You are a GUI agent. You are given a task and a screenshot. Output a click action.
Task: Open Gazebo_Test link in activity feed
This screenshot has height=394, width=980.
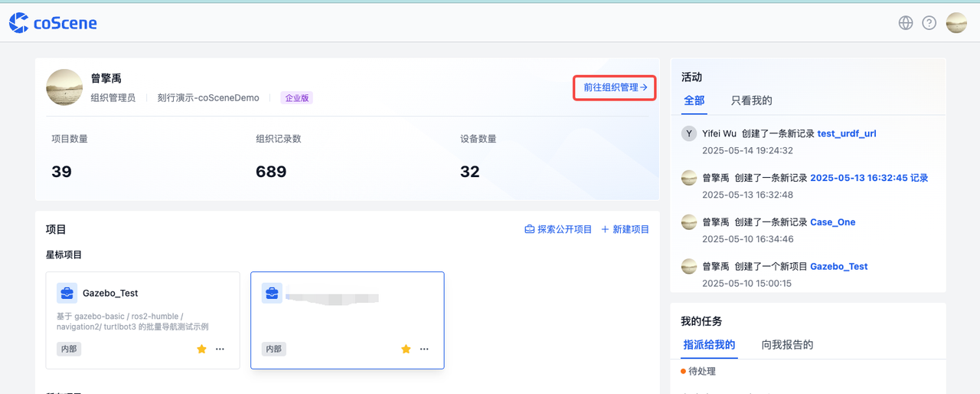click(x=839, y=267)
